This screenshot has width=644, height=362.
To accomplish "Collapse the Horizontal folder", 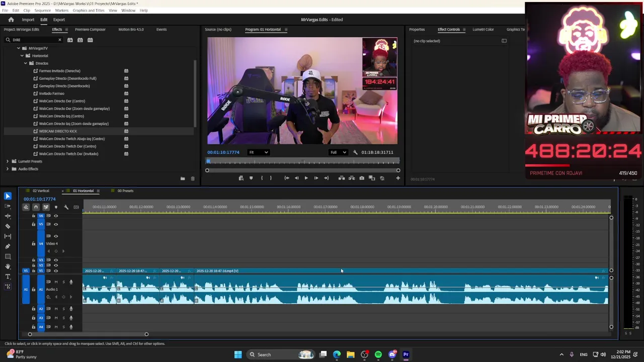I will (x=22, y=56).
